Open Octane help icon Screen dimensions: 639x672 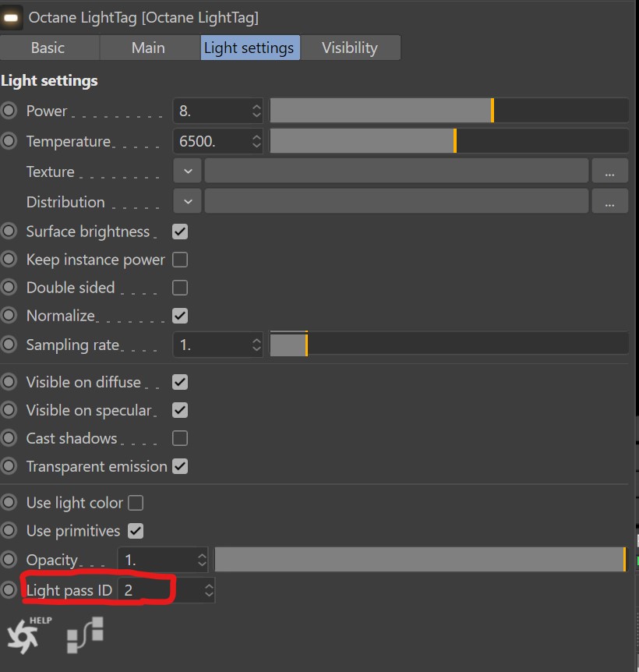(x=28, y=635)
